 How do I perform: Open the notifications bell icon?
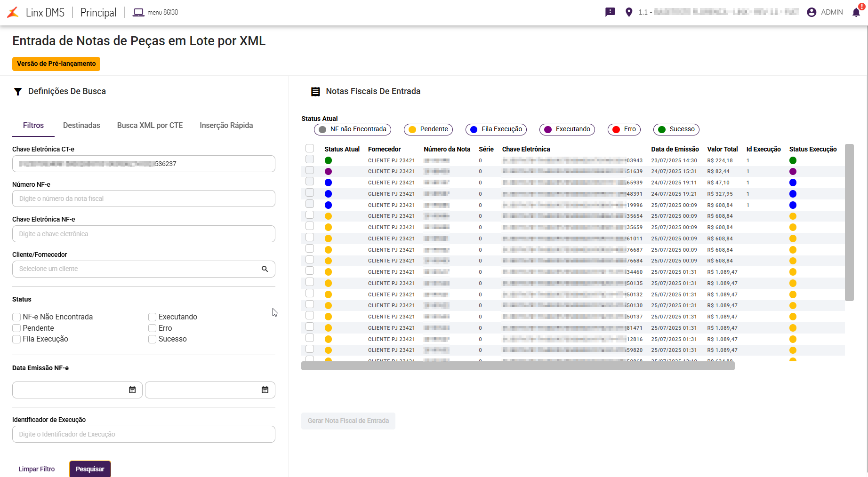pyautogui.click(x=856, y=12)
